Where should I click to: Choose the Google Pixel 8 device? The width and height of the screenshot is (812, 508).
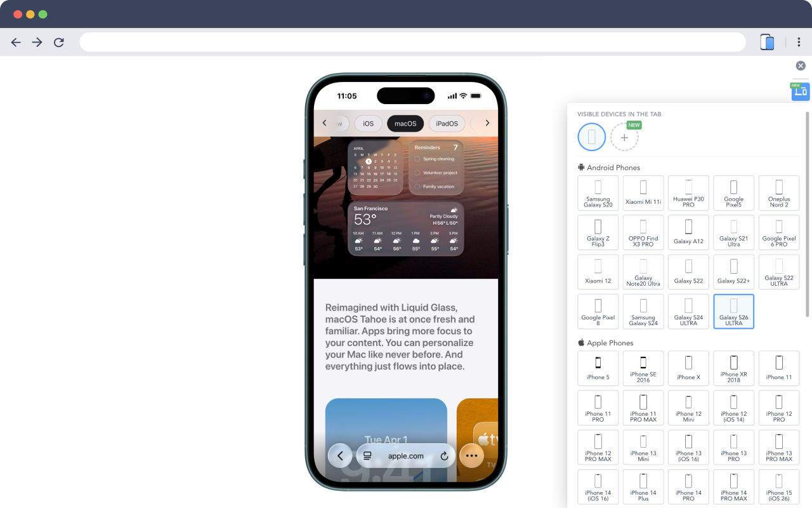(x=598, y=312)
